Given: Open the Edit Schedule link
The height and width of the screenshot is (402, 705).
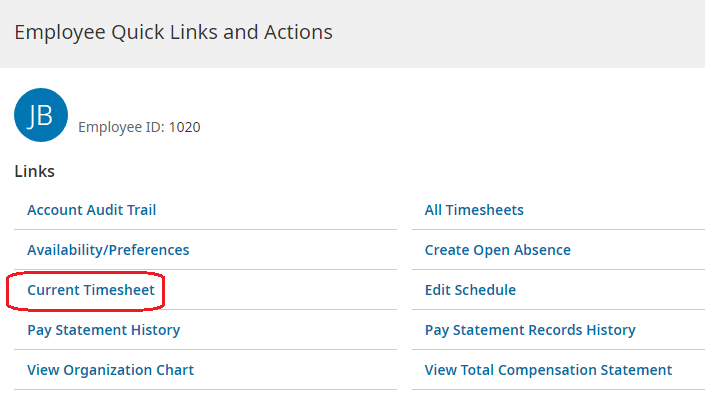Looking at the screenshot, I should point(470,290).
